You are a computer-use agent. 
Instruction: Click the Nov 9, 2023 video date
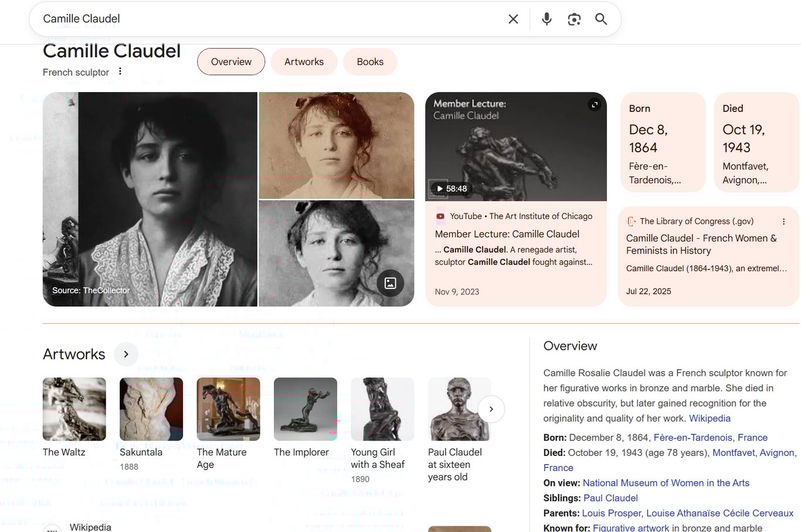click(x=457, y=292)
